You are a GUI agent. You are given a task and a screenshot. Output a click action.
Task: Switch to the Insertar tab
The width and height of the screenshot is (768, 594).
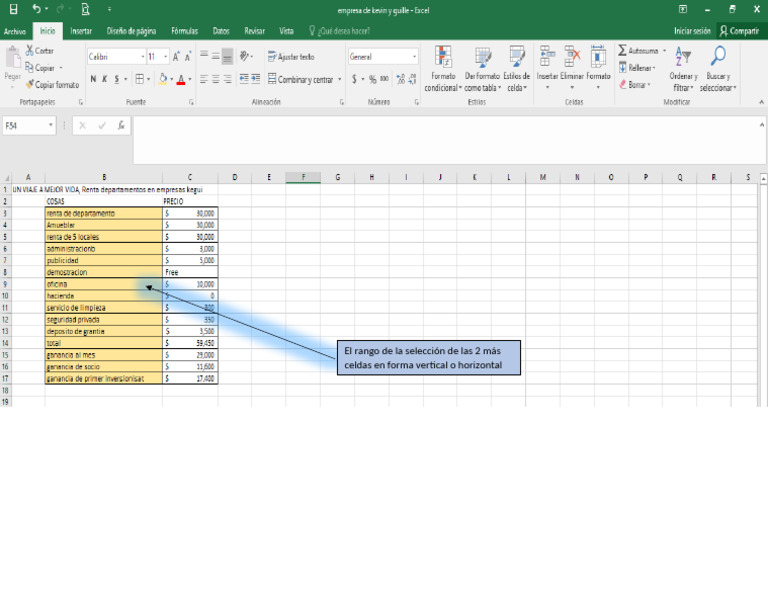click(x=81, y=31)
